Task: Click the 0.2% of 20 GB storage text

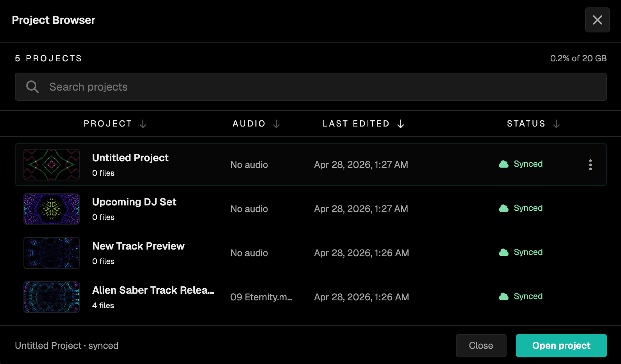Action: click(x=578, y=58)
